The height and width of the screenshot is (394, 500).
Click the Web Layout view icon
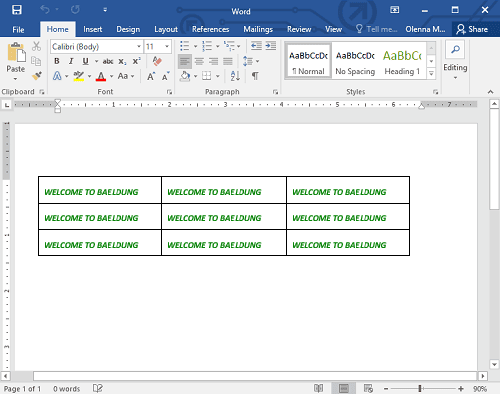(x=368, y=388)
